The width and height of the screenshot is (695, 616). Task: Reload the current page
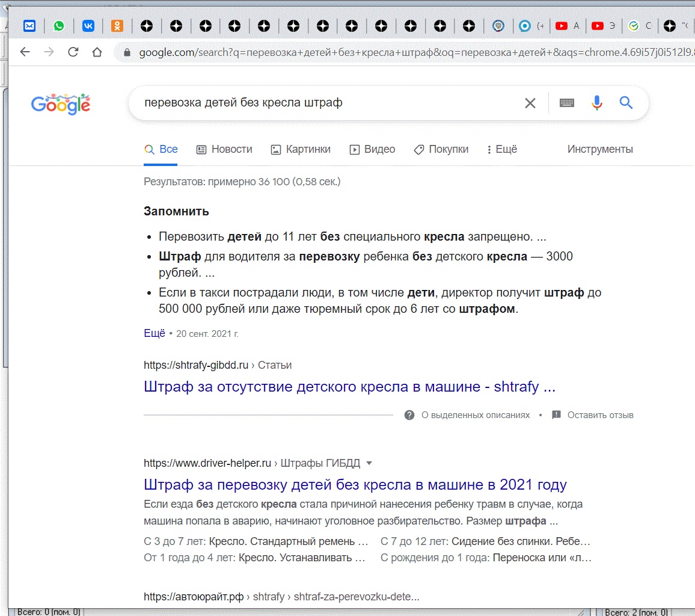click(73, 52)
